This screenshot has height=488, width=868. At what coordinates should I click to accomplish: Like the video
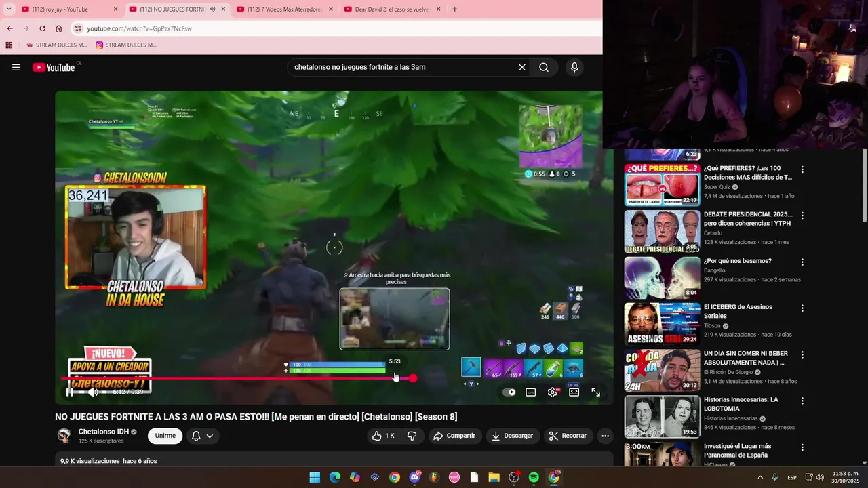click(x=382, y=436)
